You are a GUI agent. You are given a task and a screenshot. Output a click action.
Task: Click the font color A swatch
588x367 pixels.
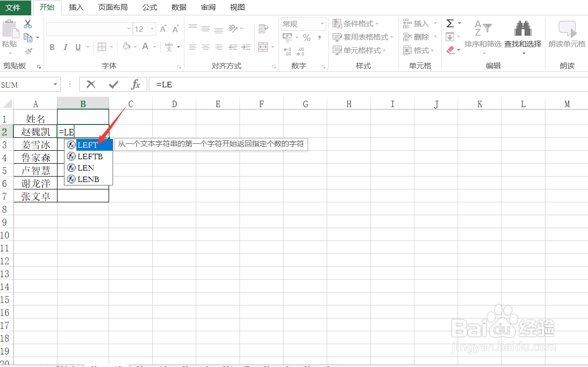click(146, 47)
